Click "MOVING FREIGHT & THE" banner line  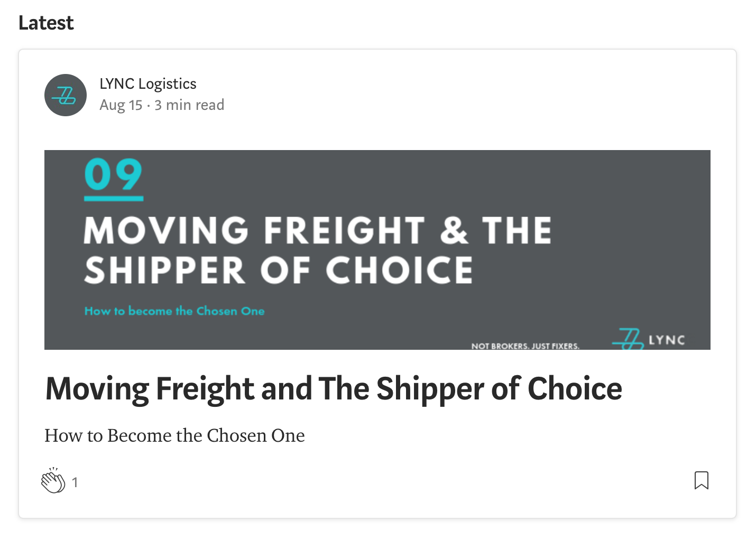(317, 230)
